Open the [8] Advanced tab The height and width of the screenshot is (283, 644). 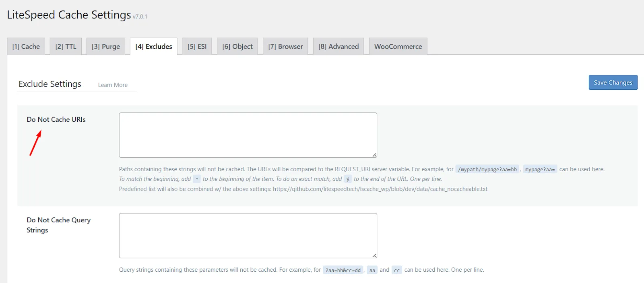(x=339, y=46)
